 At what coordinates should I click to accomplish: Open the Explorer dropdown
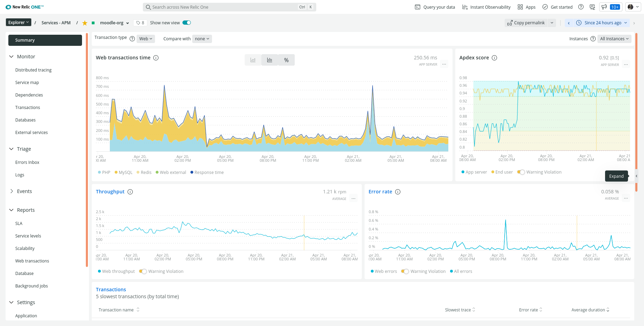(18, 23)
